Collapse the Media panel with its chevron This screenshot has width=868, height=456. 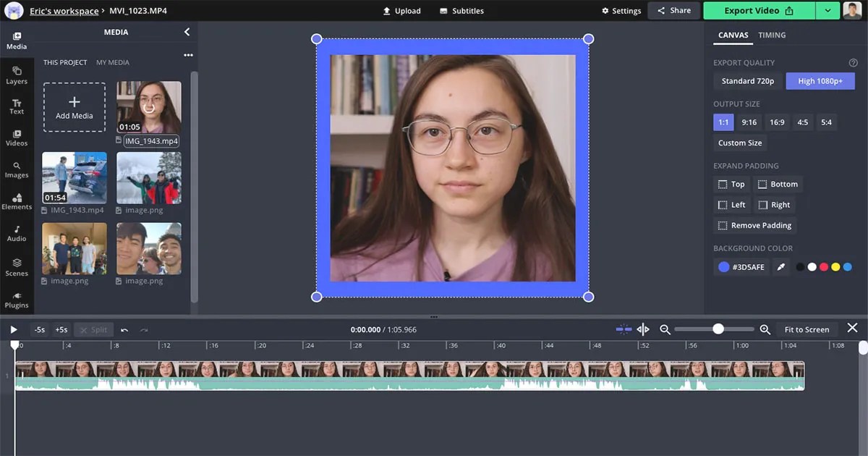point(187,32)
